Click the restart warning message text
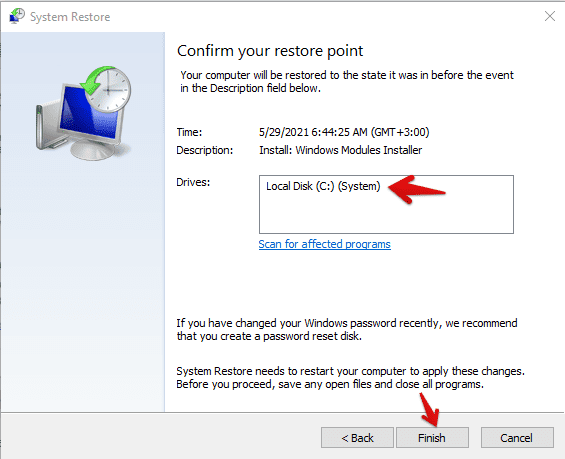 350,378
